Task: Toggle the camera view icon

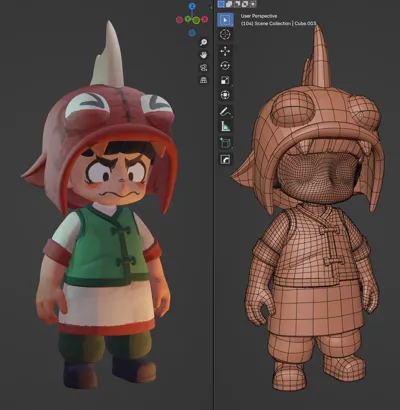Action: pyautogui.click(x=203, y=68)
